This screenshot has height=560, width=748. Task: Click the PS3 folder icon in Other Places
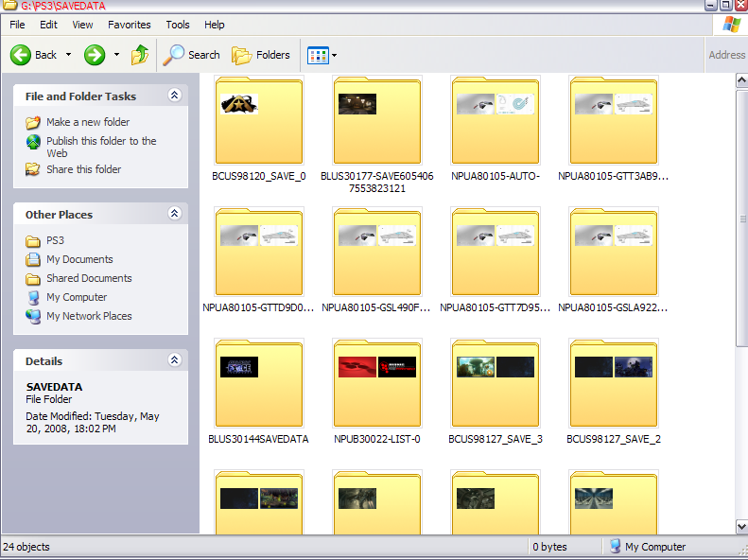coord(33,241)
